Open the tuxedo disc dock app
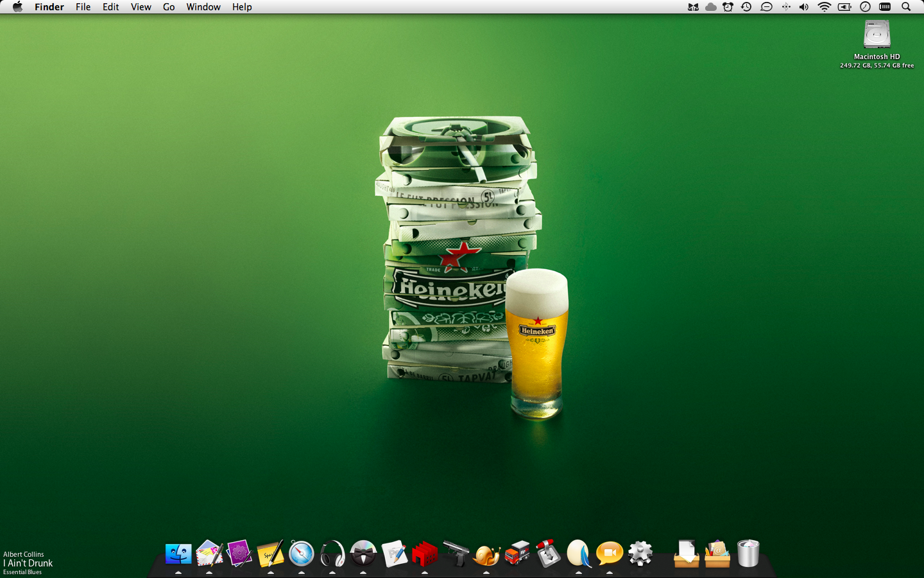 click(363, 554)
